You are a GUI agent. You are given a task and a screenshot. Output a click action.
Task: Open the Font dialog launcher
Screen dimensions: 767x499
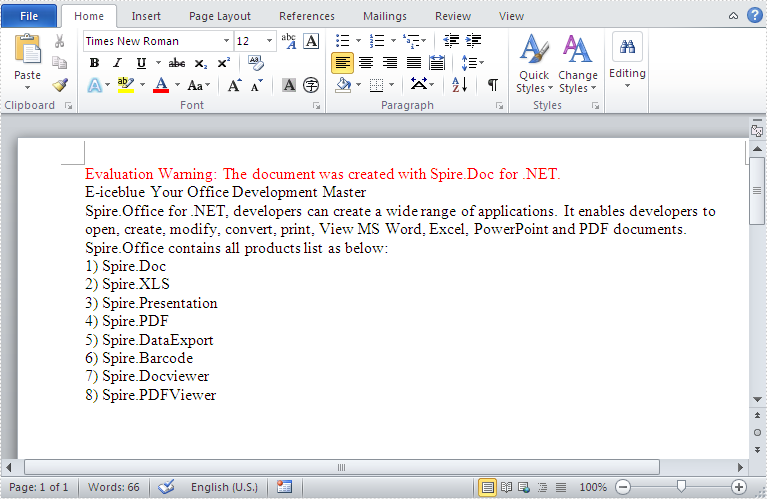click(316, 106)
